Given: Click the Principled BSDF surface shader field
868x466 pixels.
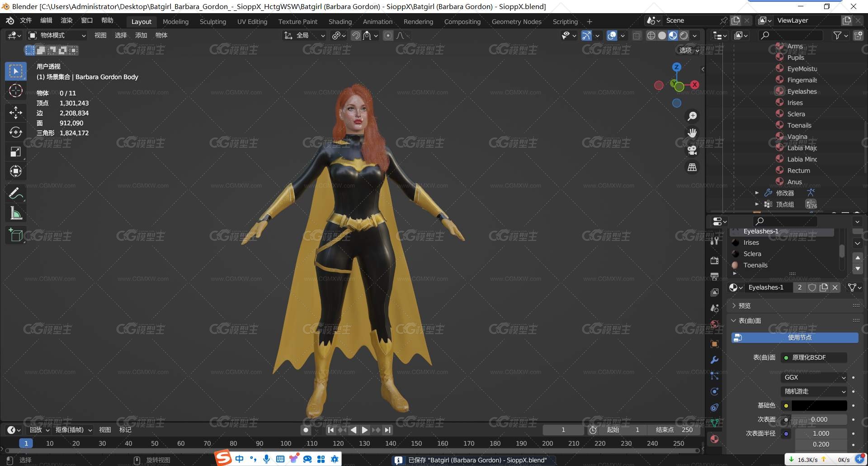Looking at the screenshot, I should point(814,357).
